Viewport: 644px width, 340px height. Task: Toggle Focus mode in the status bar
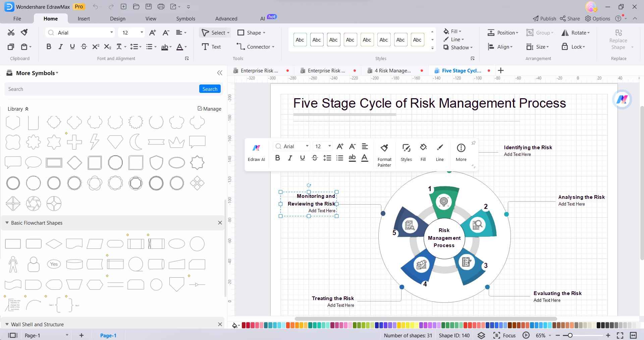[x=504, y=335]
